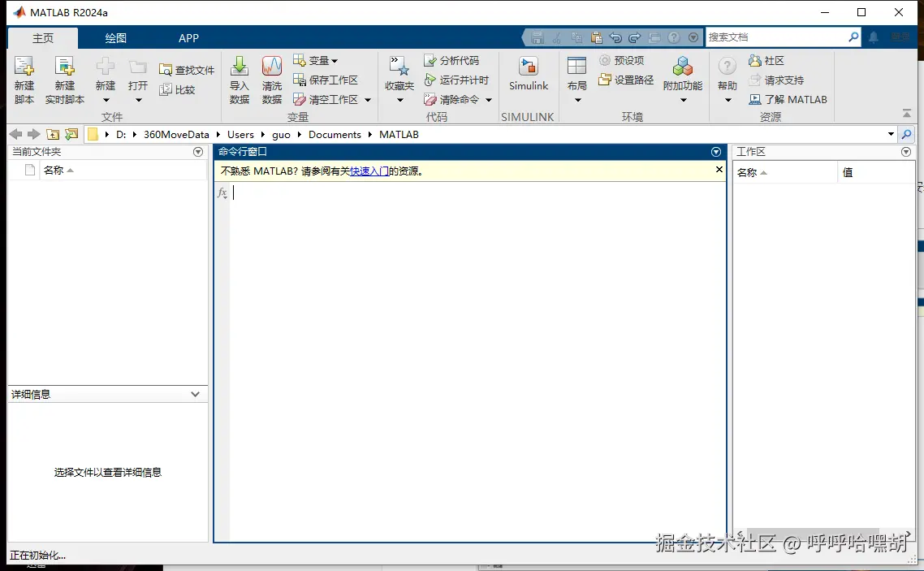
Task: Expand the arrow under 帮助
Action: (728, 100)
